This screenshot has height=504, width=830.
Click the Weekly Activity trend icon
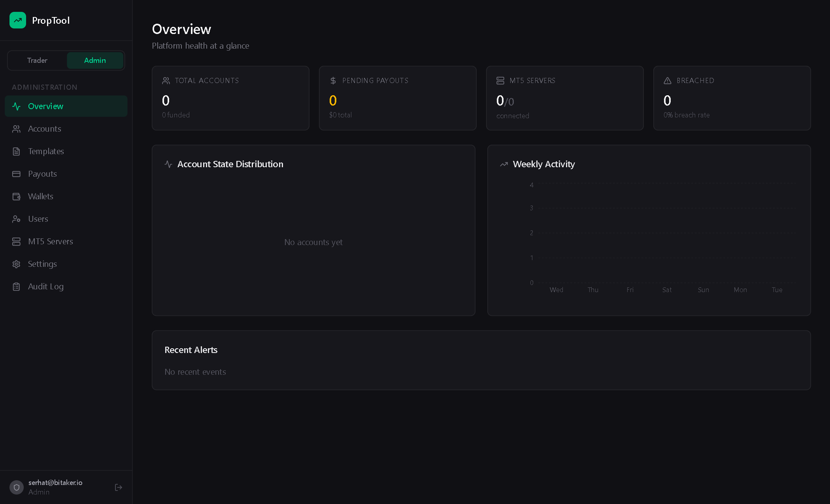[504, 164]
